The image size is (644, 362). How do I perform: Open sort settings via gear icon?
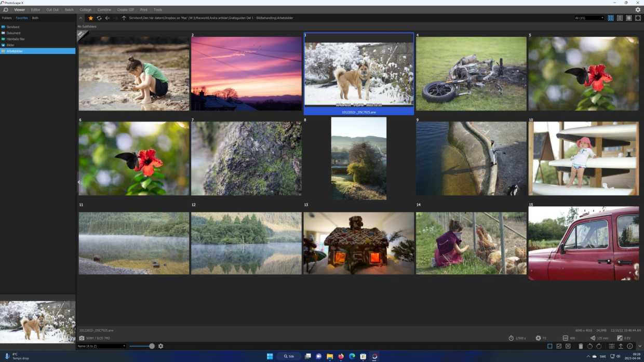[x=161, y=346]
